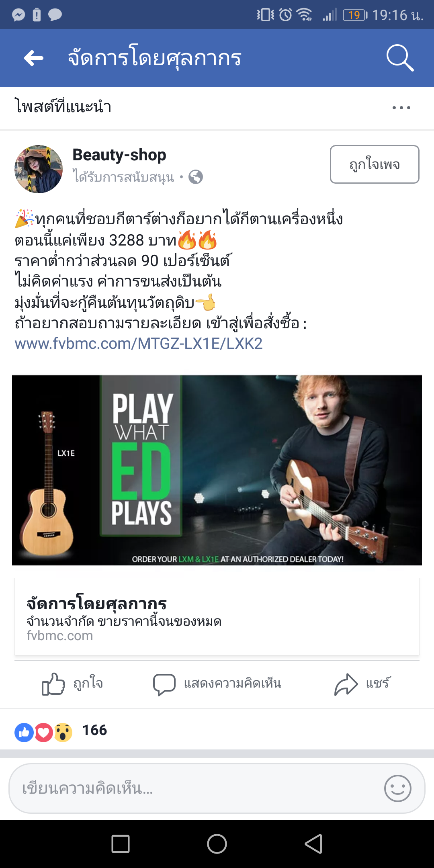Tap Android recent apps square button
This screenshot has width=434, height=868.
[121, 844]
